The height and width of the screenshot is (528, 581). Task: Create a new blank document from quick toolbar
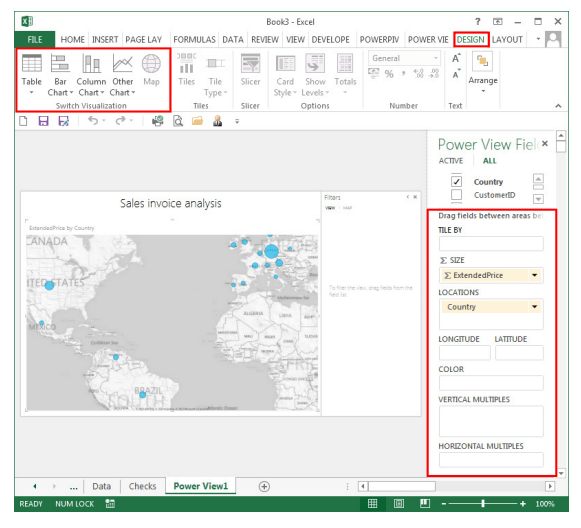pyautogui.click(x=23, y=121)
